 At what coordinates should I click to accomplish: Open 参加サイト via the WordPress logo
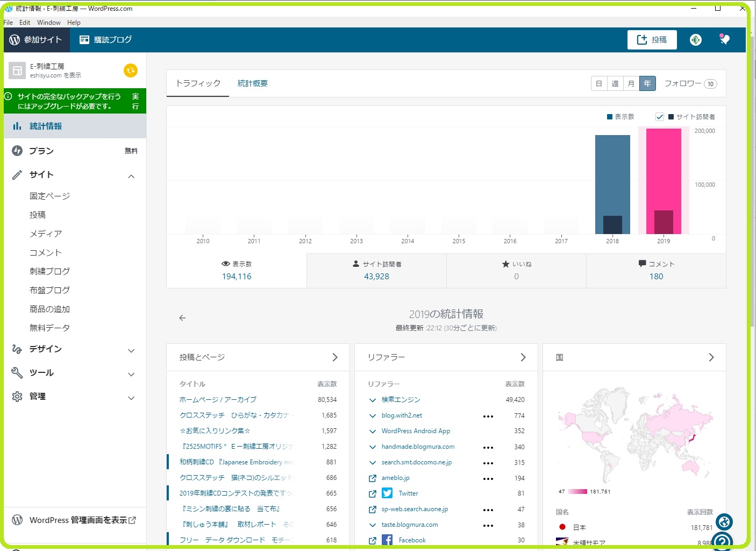(15, 40)
